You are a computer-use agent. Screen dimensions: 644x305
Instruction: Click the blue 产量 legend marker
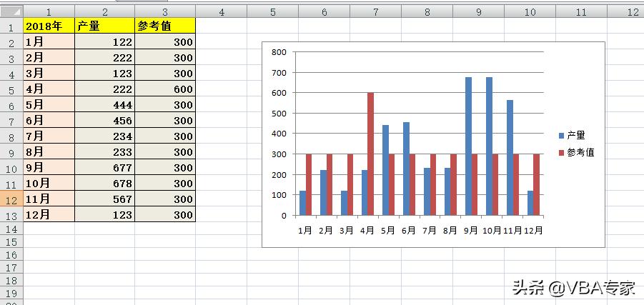click(561, 136)
